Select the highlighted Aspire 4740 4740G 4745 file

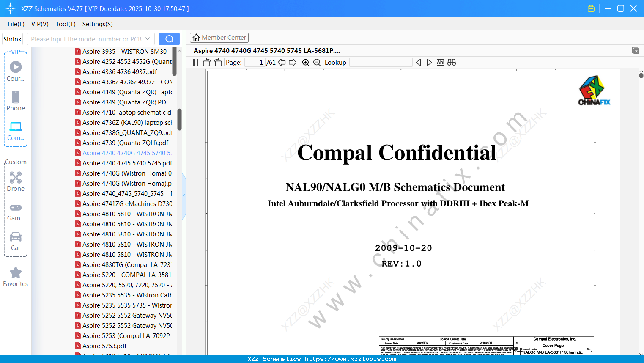[x=123, y=153]
